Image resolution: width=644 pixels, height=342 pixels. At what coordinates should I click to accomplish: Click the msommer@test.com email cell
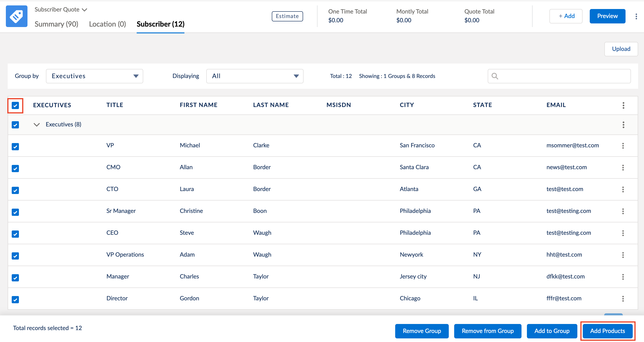pyautogui.click(x=572, y=145)
